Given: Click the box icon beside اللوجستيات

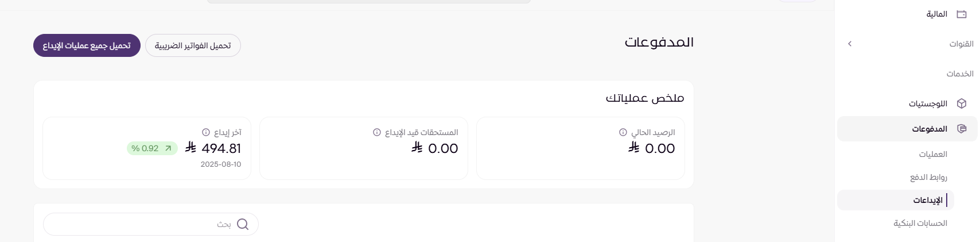Looking at the screenshot, I should pyautogui.click(x=962, y=103).
